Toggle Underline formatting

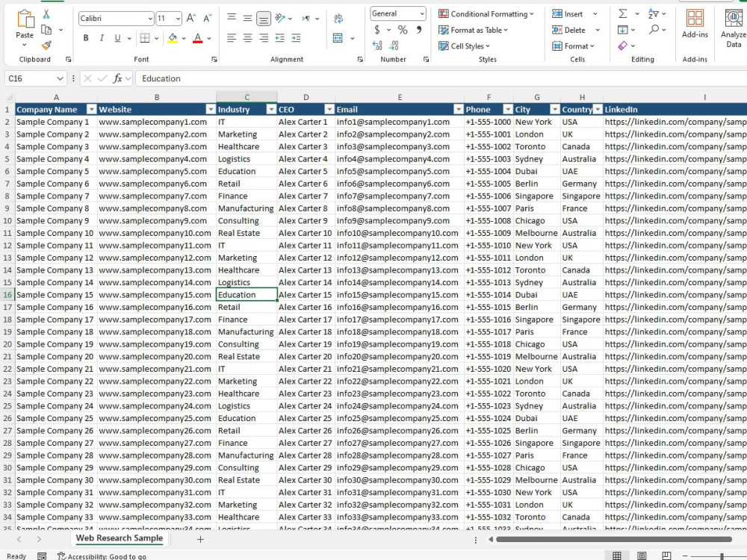coord(117,38)
